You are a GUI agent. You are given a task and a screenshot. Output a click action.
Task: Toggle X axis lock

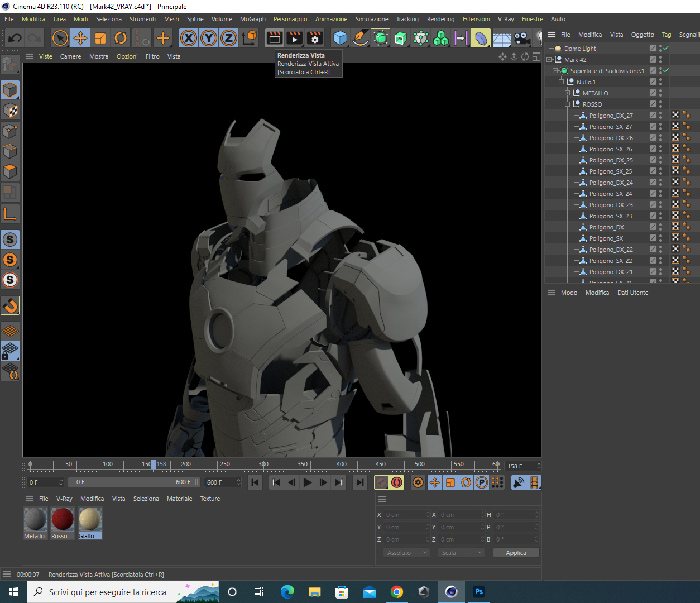tap(189, 38)
